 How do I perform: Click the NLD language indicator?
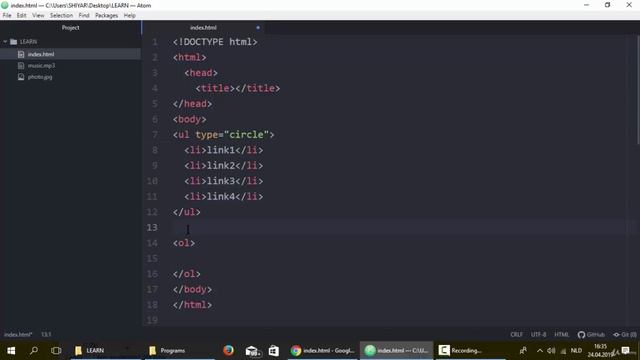click(576, 351)
